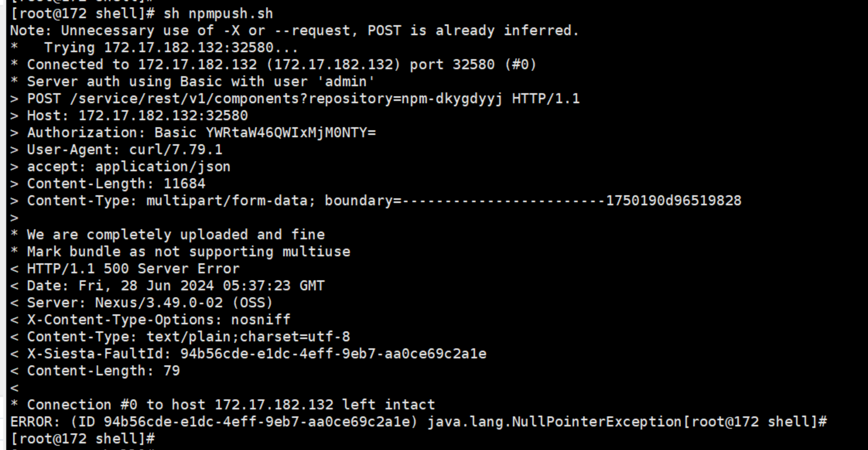The width and height of the screenshot is (868, 450).
Task: Click the java.lang.NullPointerException error text
Action: [x=554, y=421]
